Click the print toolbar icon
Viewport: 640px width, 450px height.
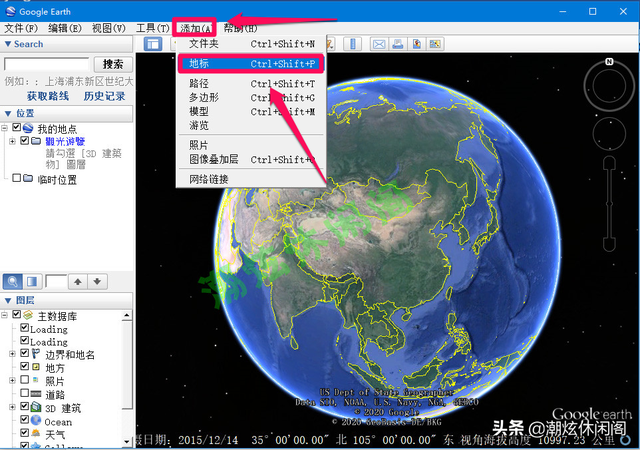(x=398, y=44)
